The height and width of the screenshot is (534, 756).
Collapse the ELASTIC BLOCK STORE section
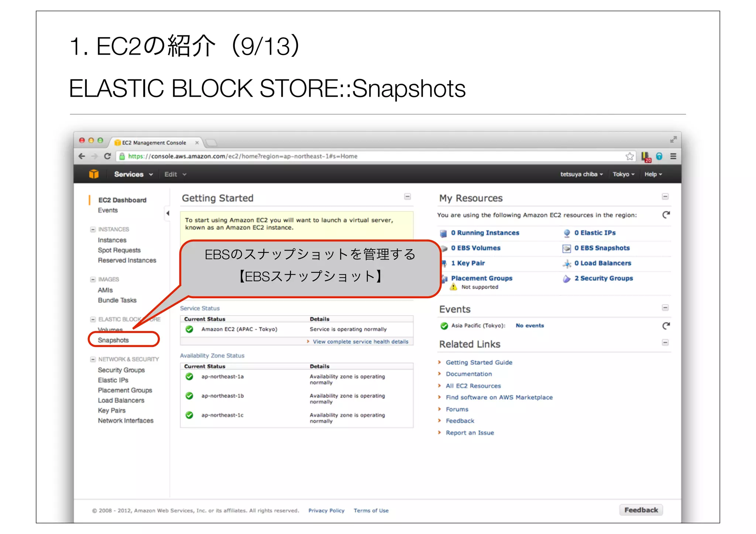[x=93, y=320]
